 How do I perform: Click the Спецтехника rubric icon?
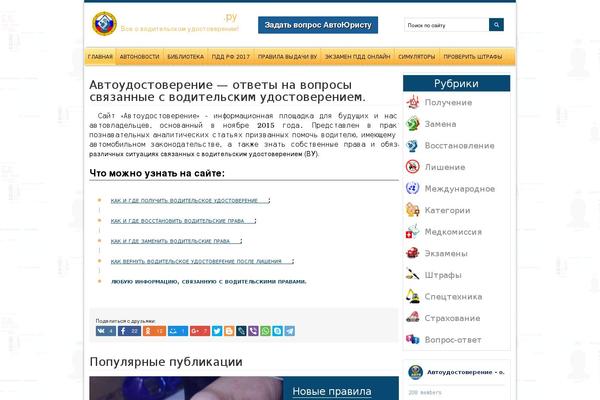click(x=412, y=296)
